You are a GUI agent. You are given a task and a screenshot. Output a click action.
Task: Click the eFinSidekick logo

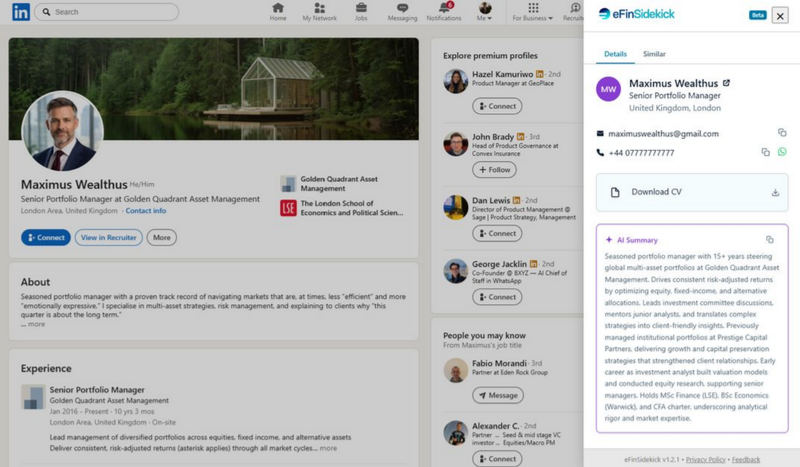(636, 14)
